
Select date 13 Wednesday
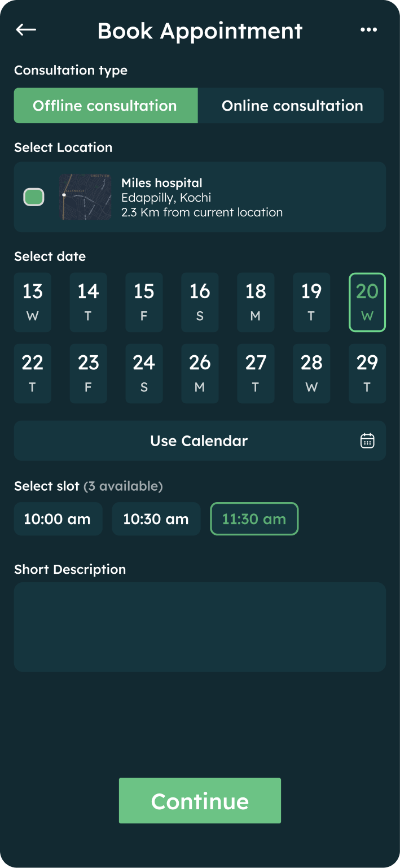33,302
